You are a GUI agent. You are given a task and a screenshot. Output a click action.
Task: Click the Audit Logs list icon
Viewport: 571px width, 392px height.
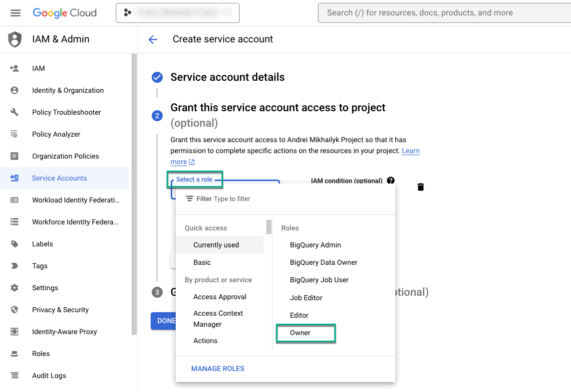click(14, 376)
